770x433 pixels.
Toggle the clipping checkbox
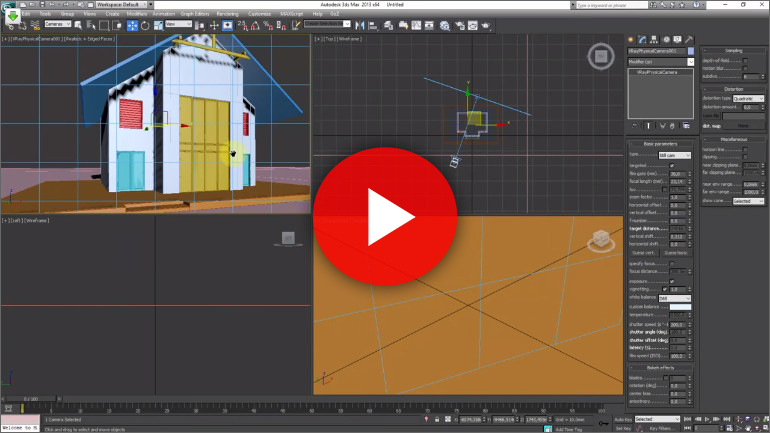pyautogui.click(x=745, y=157)
